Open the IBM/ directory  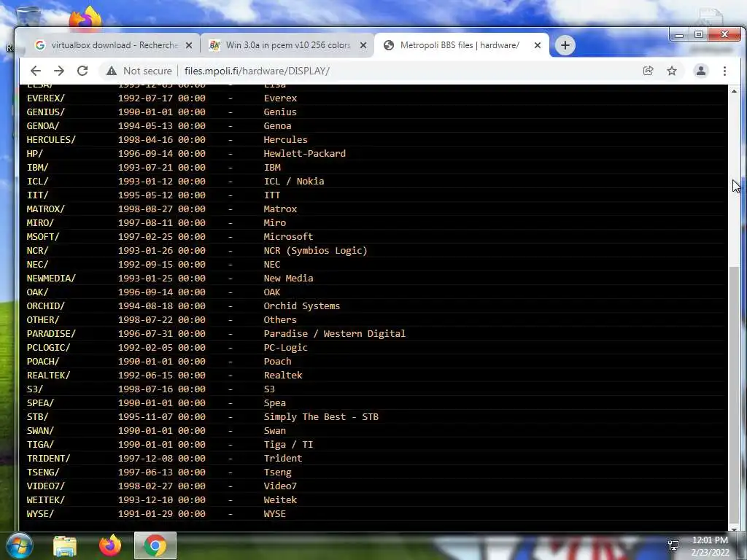(x=37, y=167)
